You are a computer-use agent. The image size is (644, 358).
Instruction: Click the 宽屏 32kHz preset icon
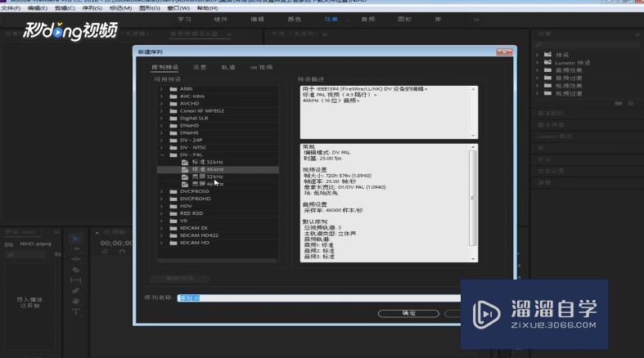(x=185, y=177)
